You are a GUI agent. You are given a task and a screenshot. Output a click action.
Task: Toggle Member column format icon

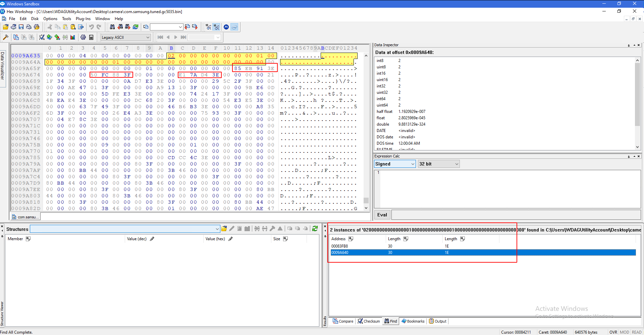pyautogui.click(x=28, y=239)
